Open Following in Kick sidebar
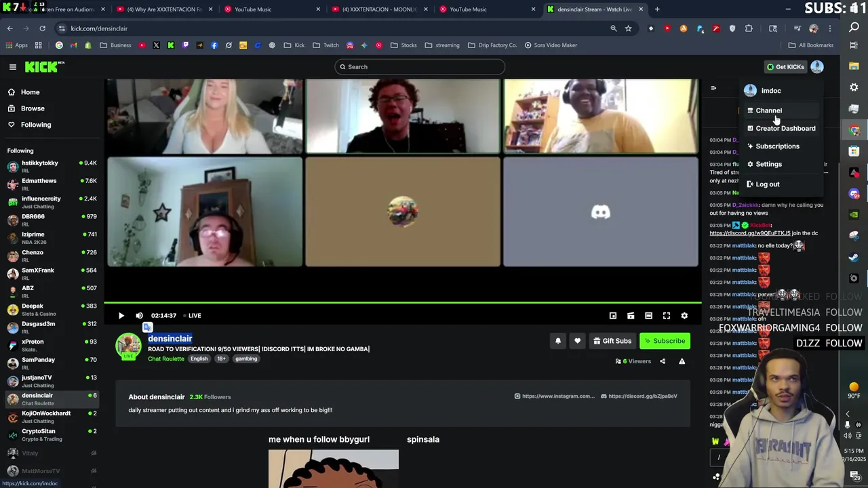 pyautogui.click(x=35, y=125)
